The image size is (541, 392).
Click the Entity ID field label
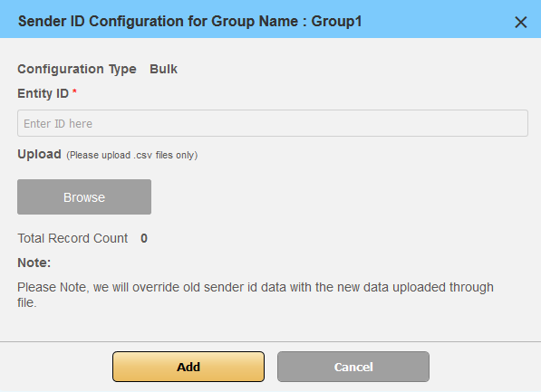[43, 93]
